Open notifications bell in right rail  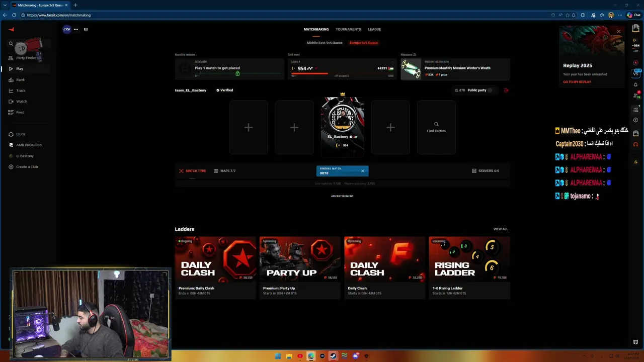(x=635, y=84)
